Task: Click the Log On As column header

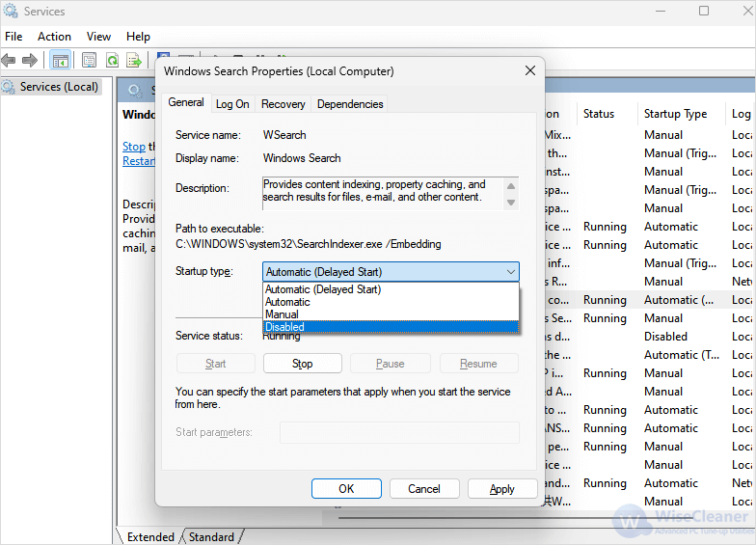Action: 741,114
